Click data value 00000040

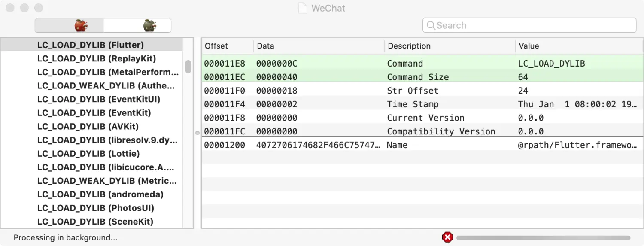click(x=277, y=77)
